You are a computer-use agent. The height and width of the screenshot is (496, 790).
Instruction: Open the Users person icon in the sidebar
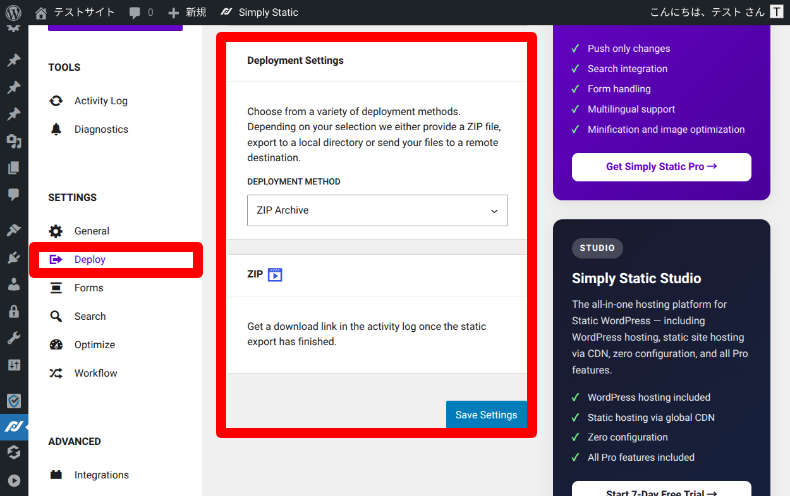pos(14,284)
